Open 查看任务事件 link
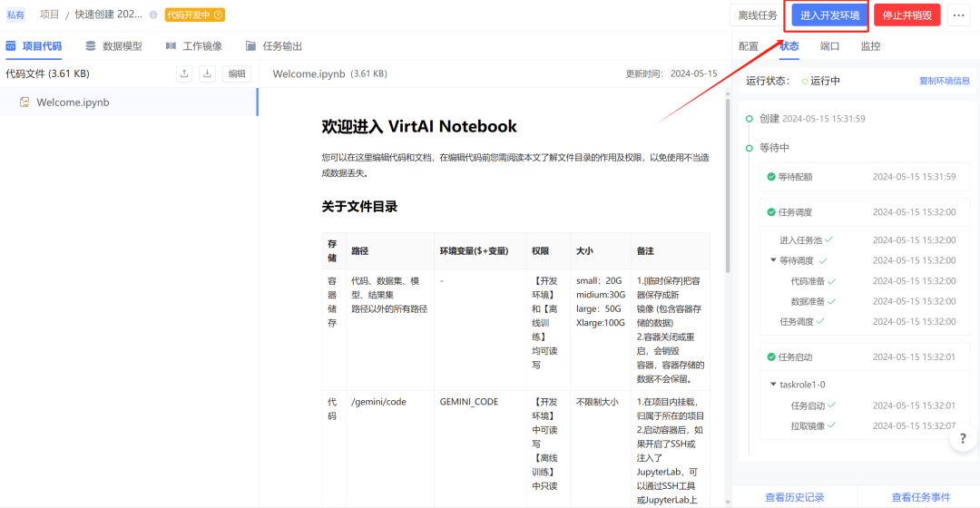The height and width of the screenshot is (508, 980). (x=921, y=497)
